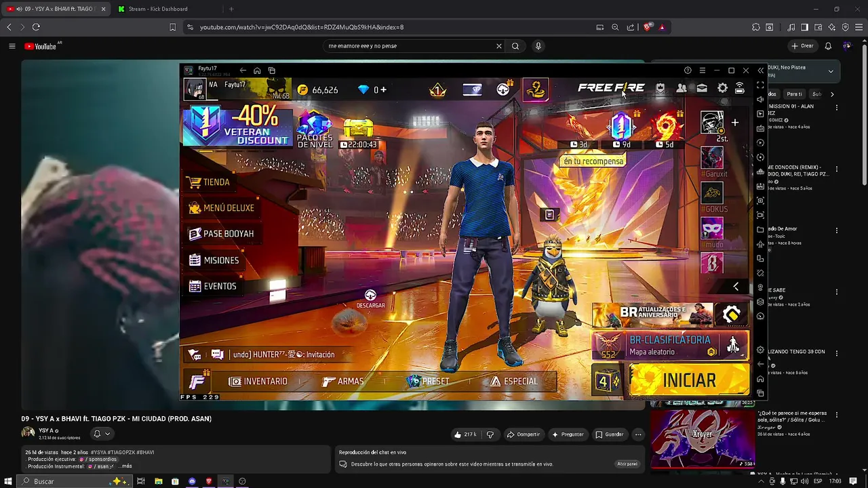Open Free Fire mail envelope
Screen dimensions: 868x488
(x=702, y=88)
